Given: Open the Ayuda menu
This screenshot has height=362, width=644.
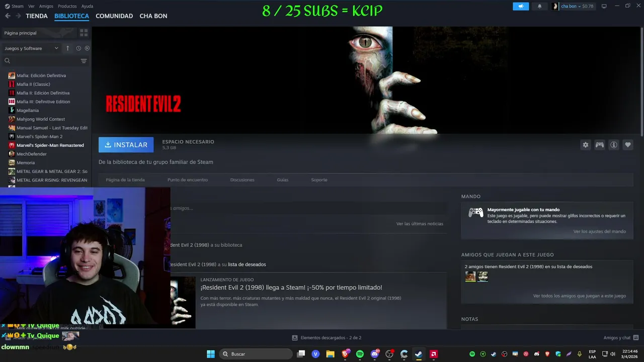Looking at the screenshot, I should click(x=87, y=6).
